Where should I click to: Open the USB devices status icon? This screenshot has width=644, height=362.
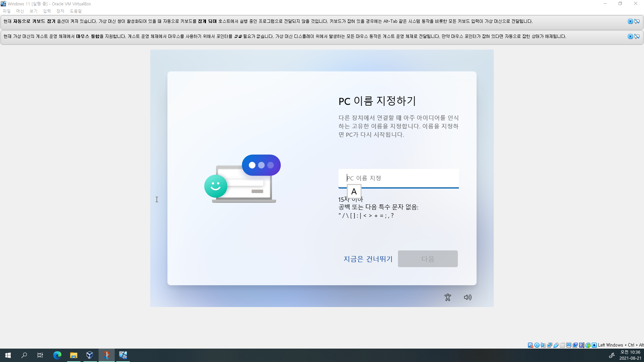(x=556, y=345)
